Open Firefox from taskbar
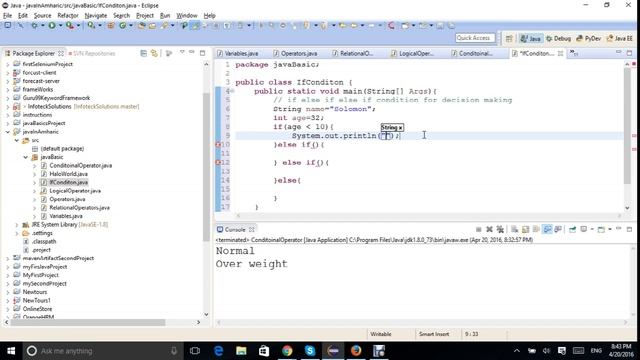This screenshot has height=360, width=640. (356, 351)
